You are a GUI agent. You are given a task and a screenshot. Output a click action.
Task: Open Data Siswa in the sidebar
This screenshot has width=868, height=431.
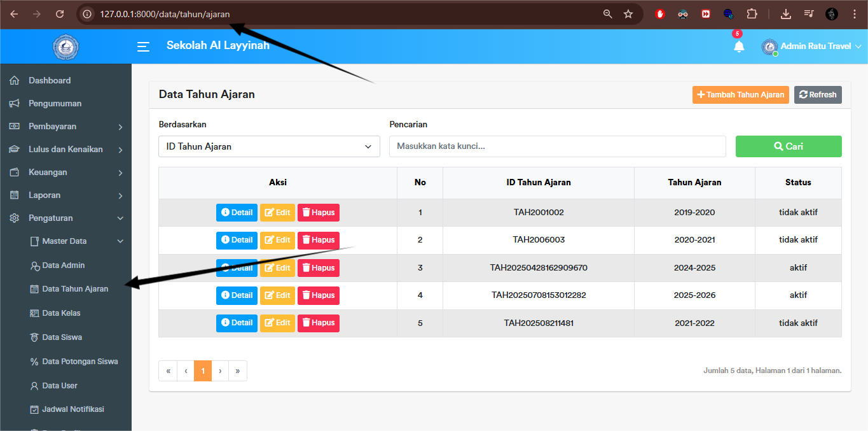[x=62, y=337]
